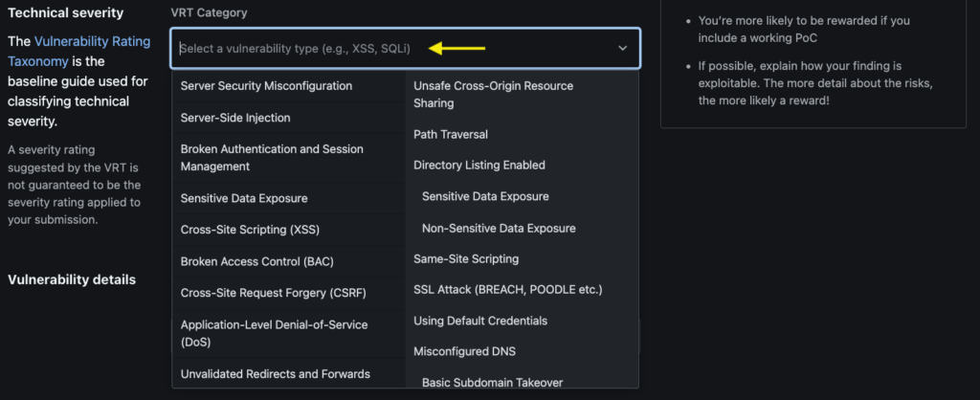Select Unvalidated Redirects and Forwards
Screen dimensions: 980x400
pos(275,373)
